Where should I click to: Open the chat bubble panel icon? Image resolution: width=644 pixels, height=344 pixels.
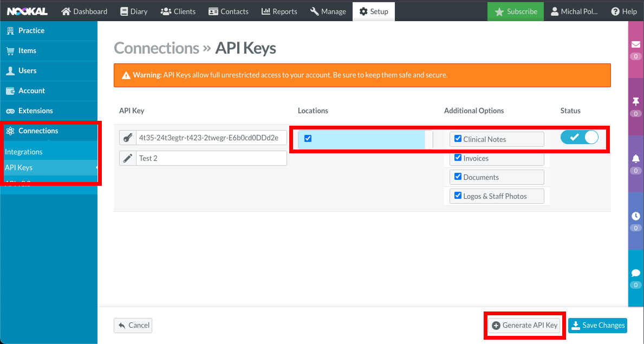click(x=636, y=273)
